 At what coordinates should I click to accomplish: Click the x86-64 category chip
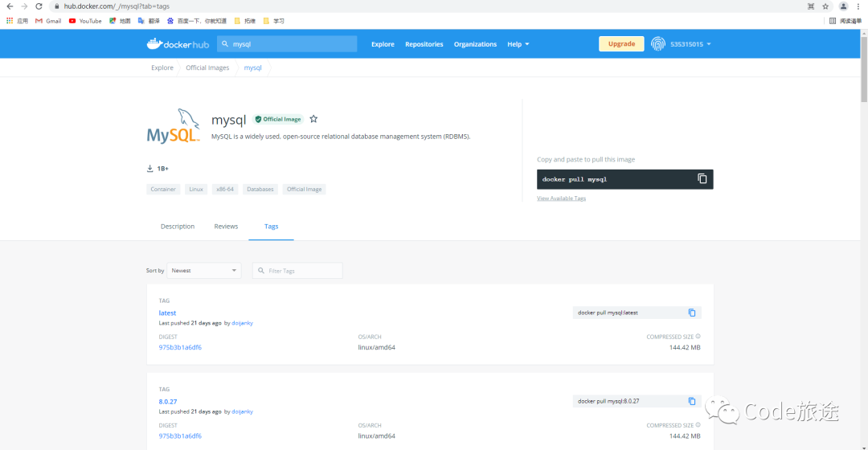225,190
